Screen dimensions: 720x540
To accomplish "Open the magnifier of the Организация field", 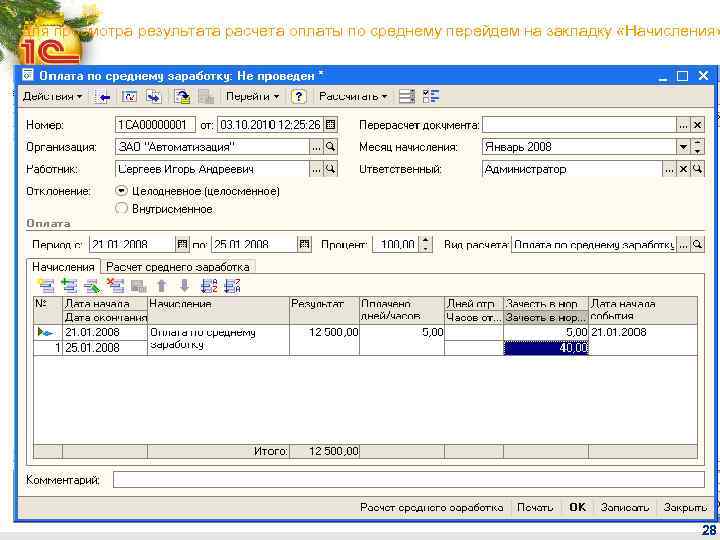I will (x=330, y=147).
